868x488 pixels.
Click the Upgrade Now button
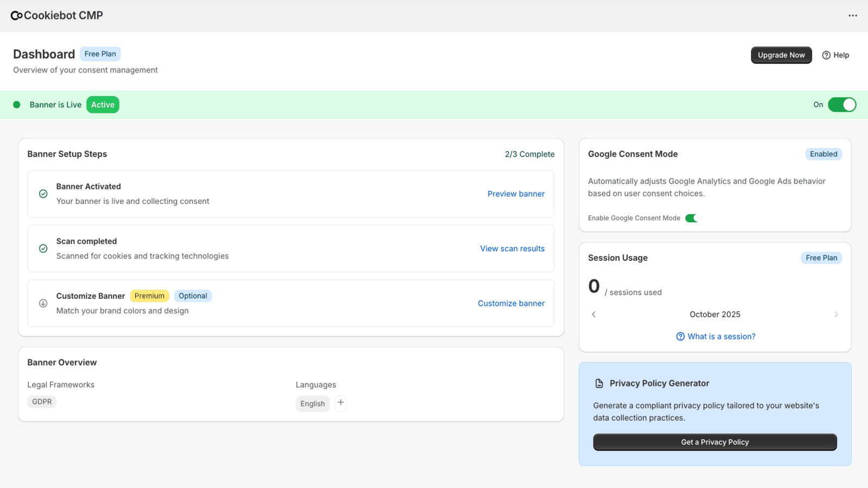[781, 55]
